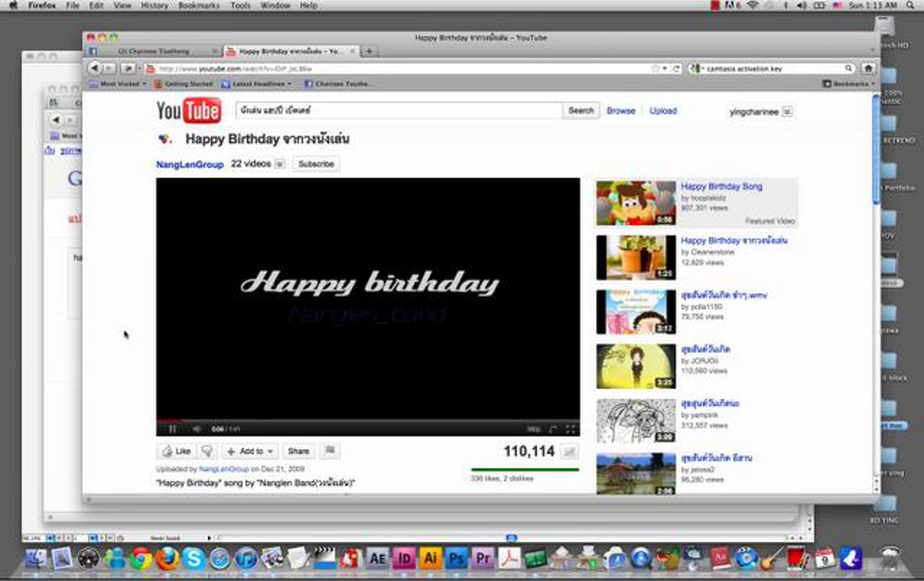Seek on the video progress bar
Image resolution: width=924 pixels, height=581 pixels.
tap(368, 420)
